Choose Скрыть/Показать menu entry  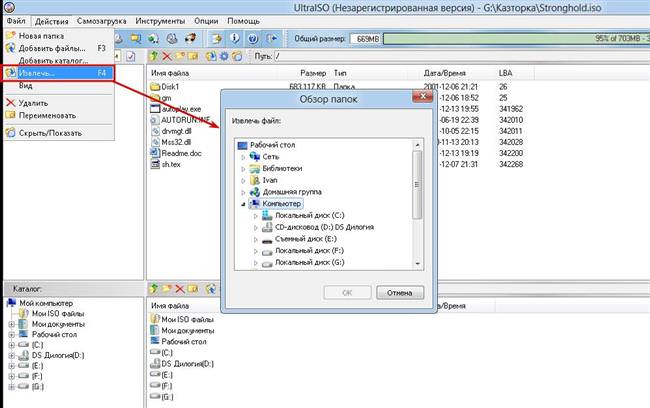58,133
